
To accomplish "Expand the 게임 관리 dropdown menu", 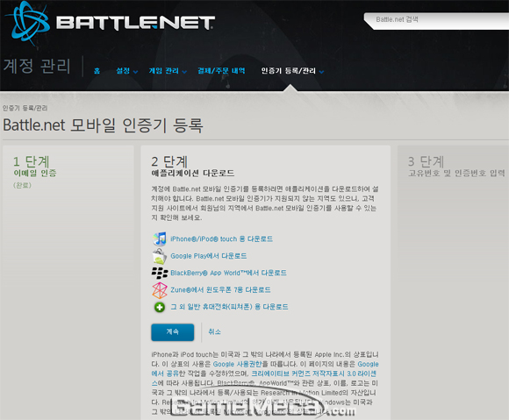I will (x=168, y=71).
